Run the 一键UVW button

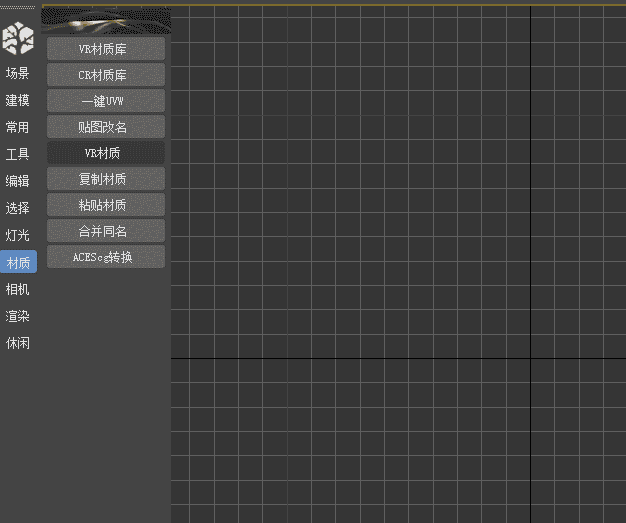pos(105,100)
